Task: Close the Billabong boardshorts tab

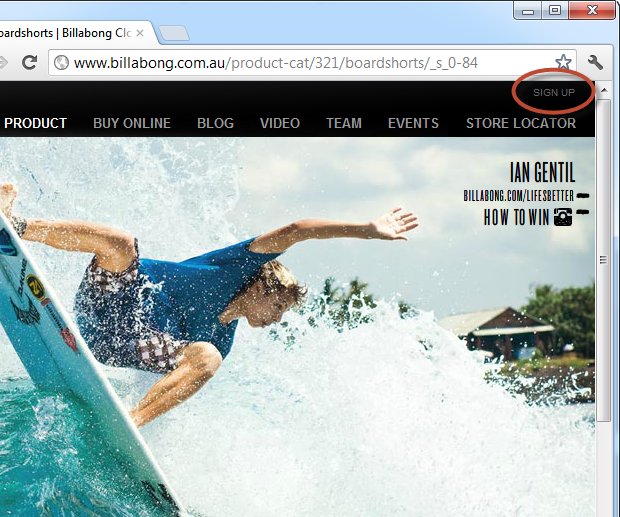Action: [140, 33]
